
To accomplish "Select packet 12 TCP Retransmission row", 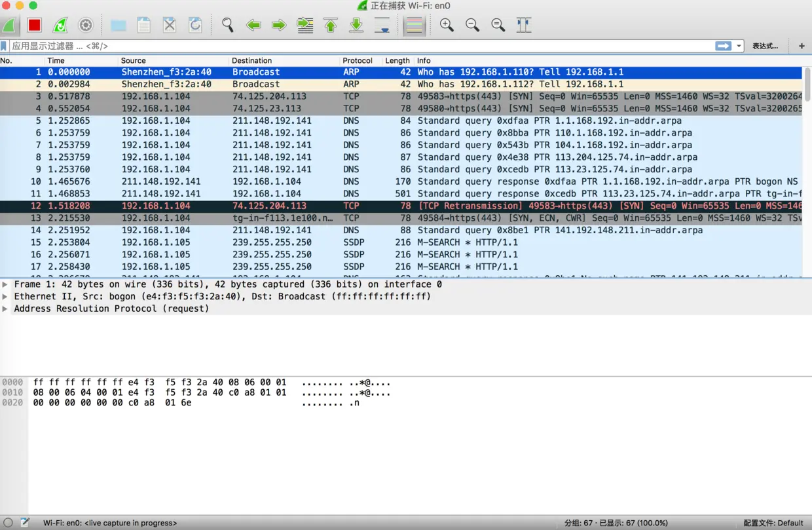I will tap(401, 206).
